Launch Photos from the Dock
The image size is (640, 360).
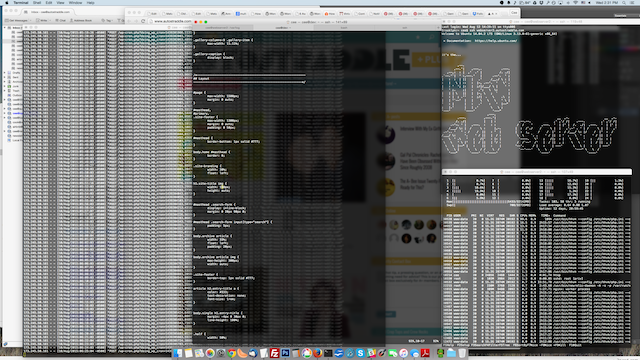210,353
